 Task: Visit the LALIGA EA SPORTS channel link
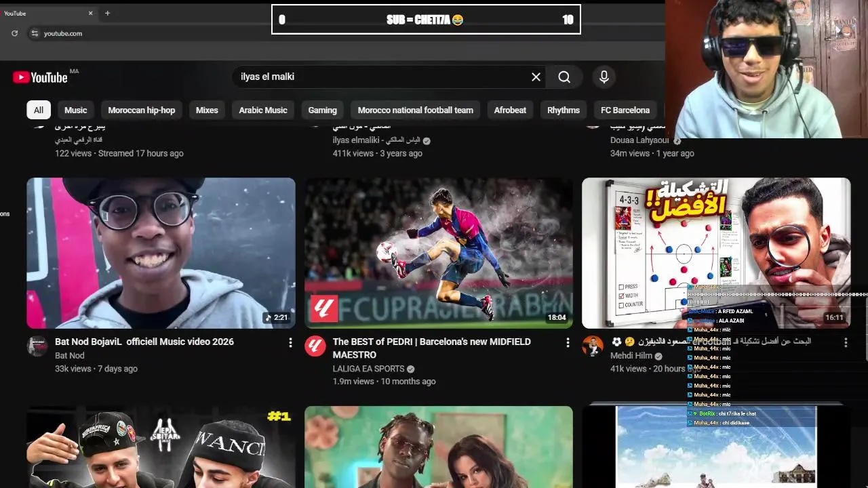point(368,369)
